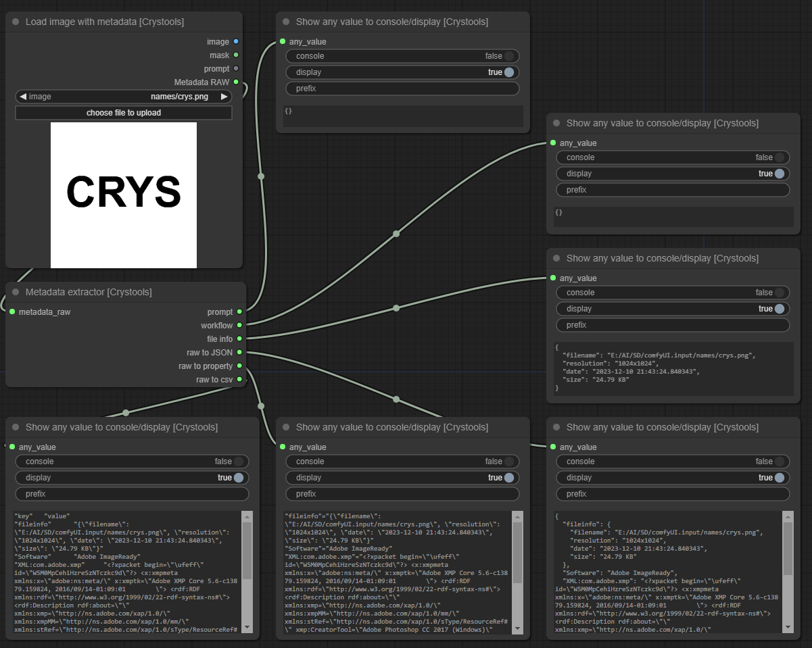Click the mask output socket on Load image
Image resolution: width=812 pixels, height=648 pixels.
pos(236,55)
